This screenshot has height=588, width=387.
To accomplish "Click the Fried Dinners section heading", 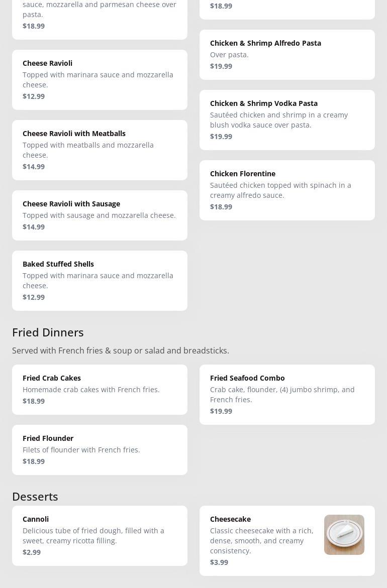I will 48,332.
